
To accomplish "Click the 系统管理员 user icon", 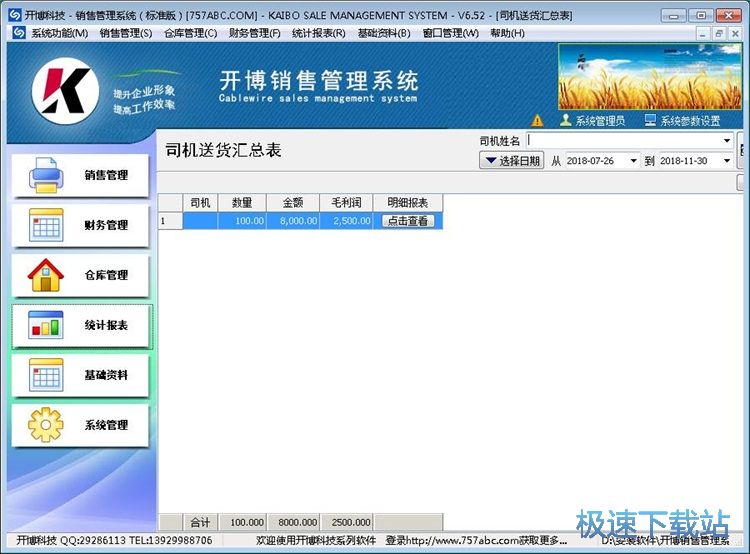I will 565,120.
